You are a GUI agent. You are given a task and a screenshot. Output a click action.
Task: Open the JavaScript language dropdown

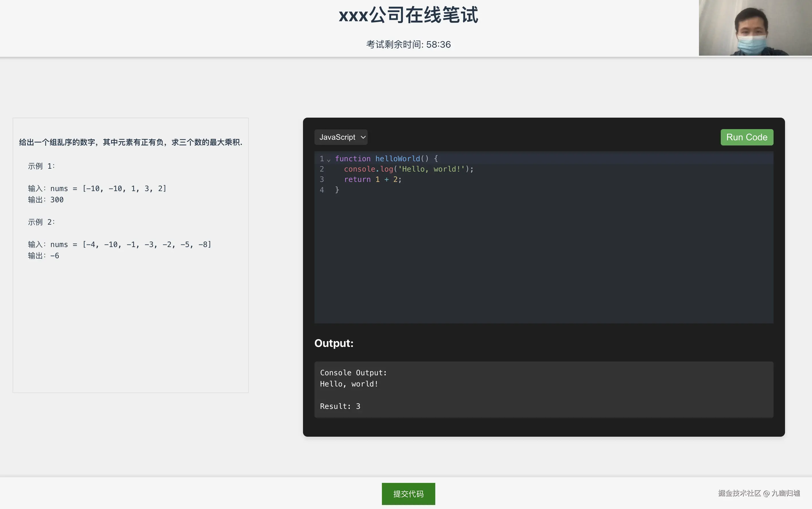(338, 137)
